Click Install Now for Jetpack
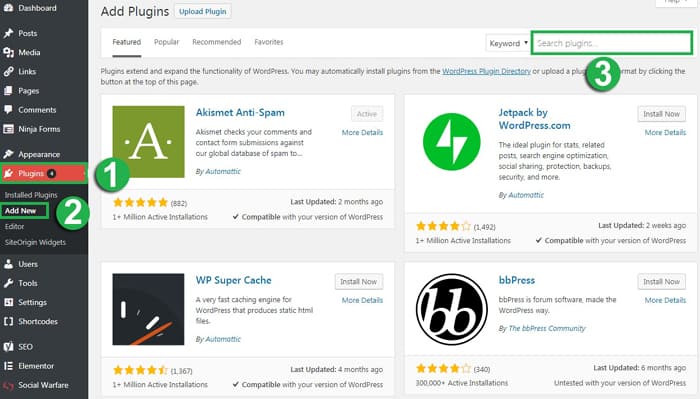 click(662, 114)
